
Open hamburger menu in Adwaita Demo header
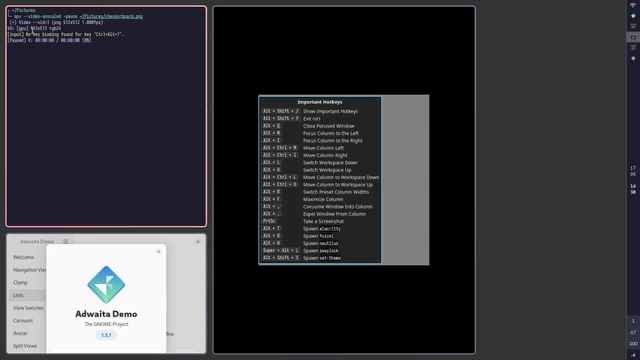tap(65, 242)
